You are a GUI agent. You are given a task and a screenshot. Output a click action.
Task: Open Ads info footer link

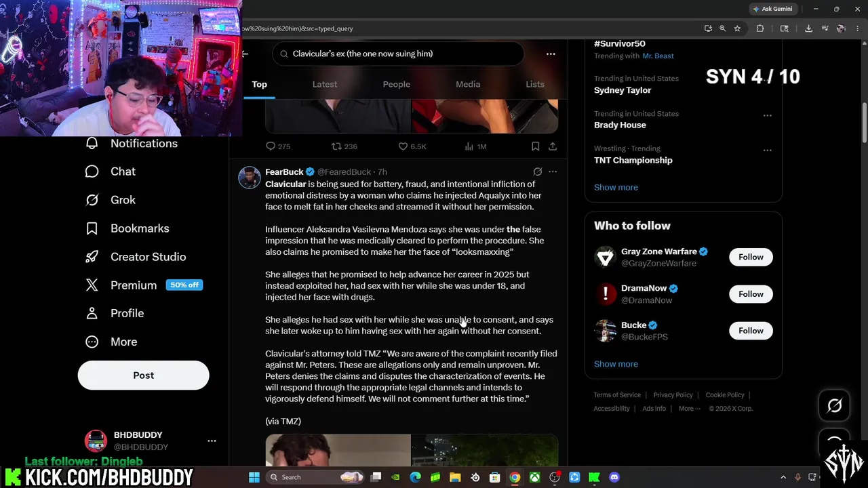[654, 409]
